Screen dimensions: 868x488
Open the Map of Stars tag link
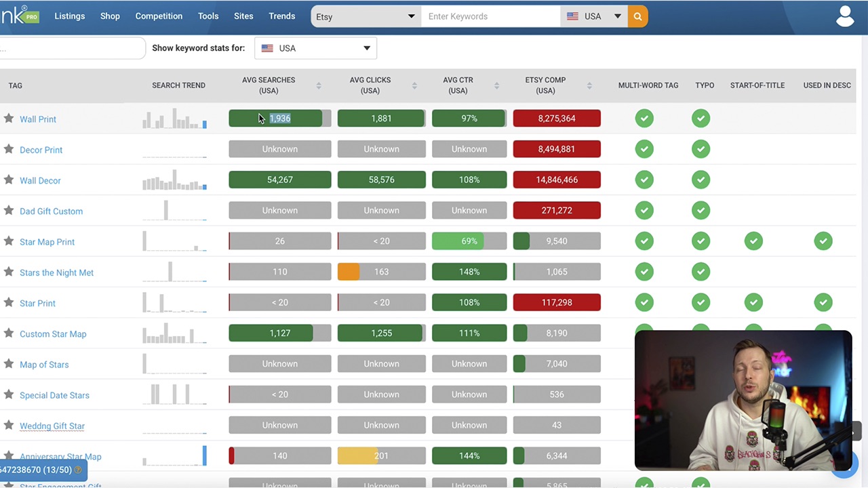44,365
